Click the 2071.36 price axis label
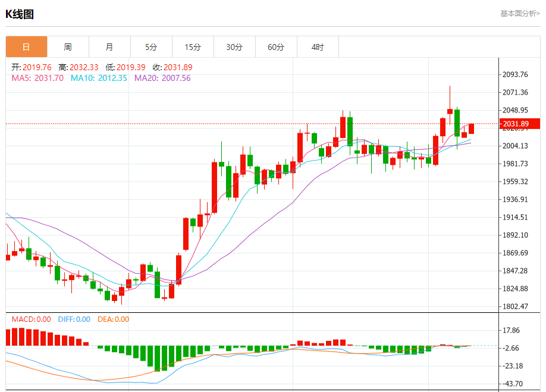This screenshot has width=546, height=392. point(515,92)
